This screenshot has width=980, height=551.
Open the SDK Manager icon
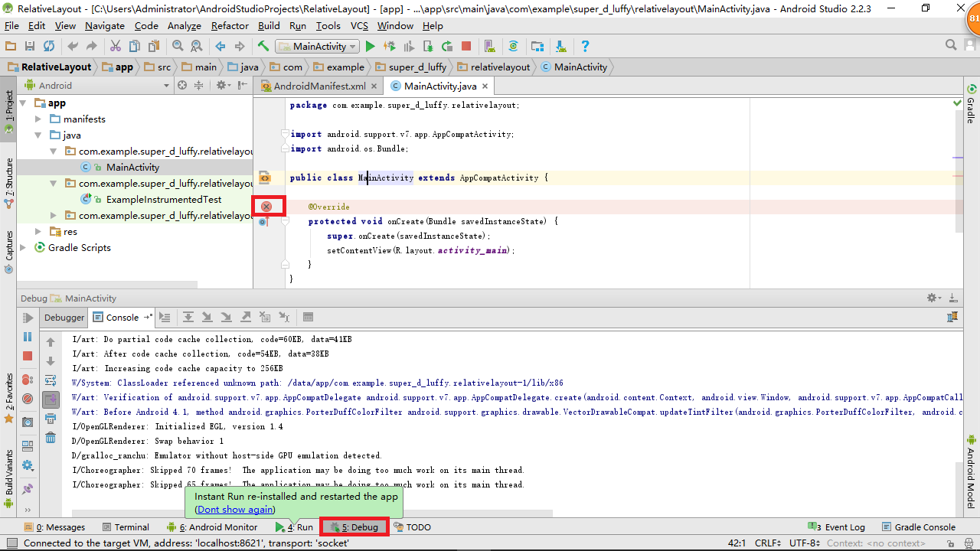click(x=560, y=47)
